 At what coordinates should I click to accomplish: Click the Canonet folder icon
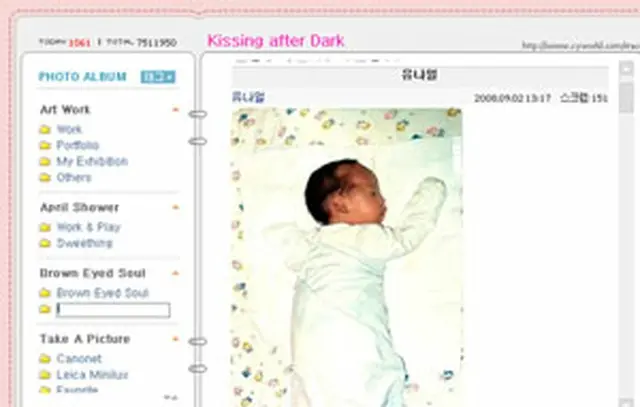pos(45,359)
